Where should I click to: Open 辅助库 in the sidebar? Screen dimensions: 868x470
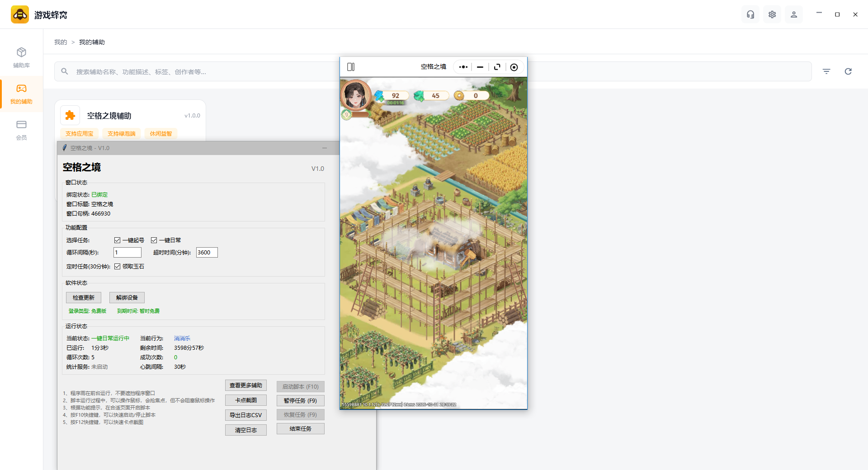(x=21, y=58)
